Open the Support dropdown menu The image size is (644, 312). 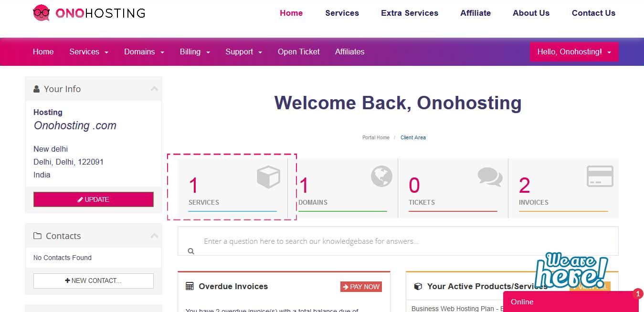click(243, 52)
